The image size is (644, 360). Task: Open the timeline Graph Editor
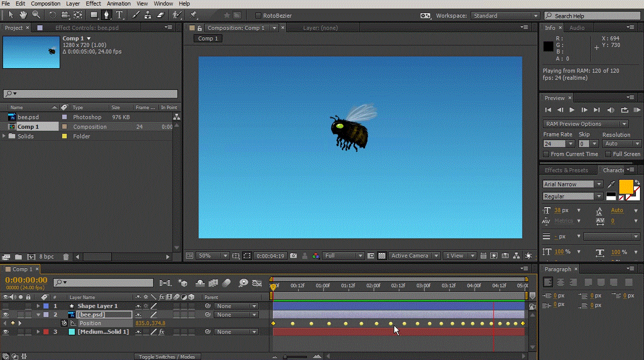(257, 283)
